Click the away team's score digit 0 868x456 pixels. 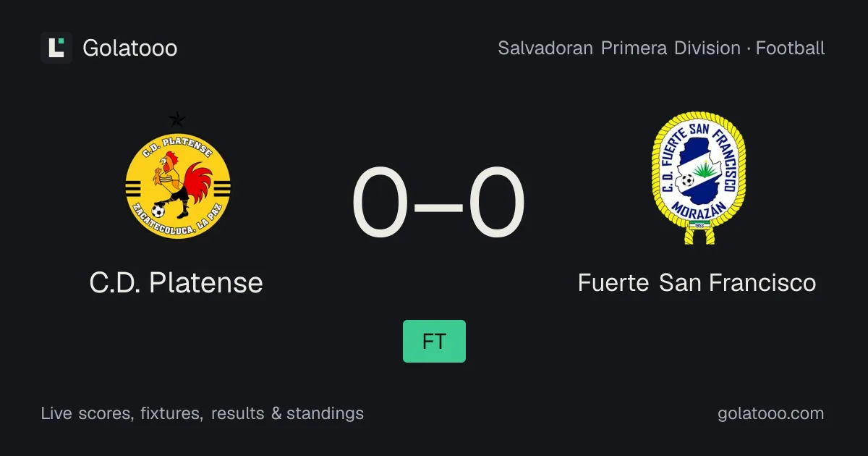496,203
